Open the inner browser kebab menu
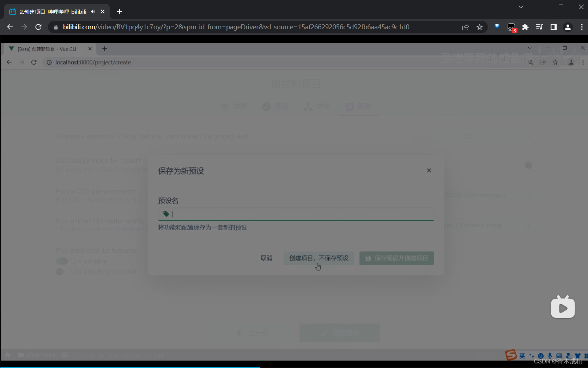The width and height of the screenshot is (588, 368). (x=583, y=62)
